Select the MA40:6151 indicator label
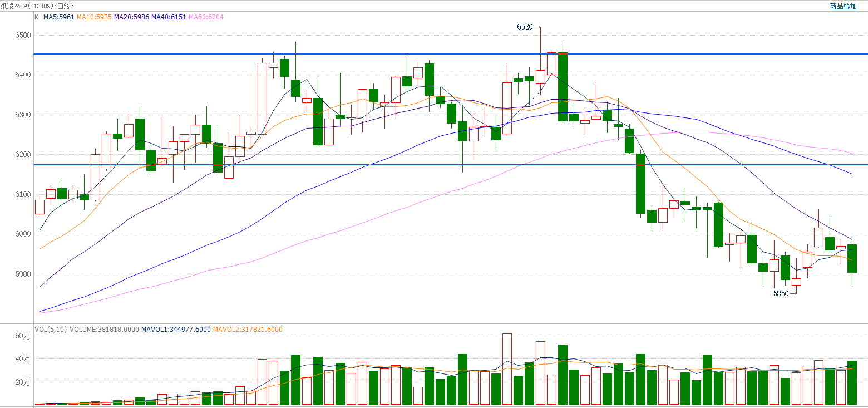The height and width of the screenshot is (408, 868). 169,17
